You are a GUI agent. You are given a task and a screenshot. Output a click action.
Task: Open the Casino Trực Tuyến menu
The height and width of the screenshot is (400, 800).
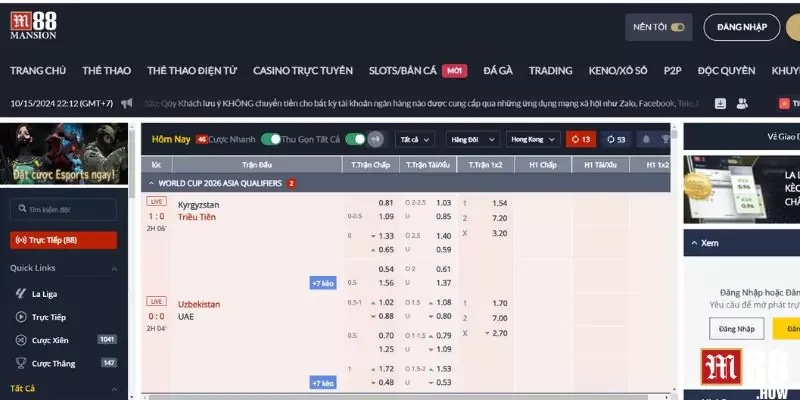coord(303,71)
